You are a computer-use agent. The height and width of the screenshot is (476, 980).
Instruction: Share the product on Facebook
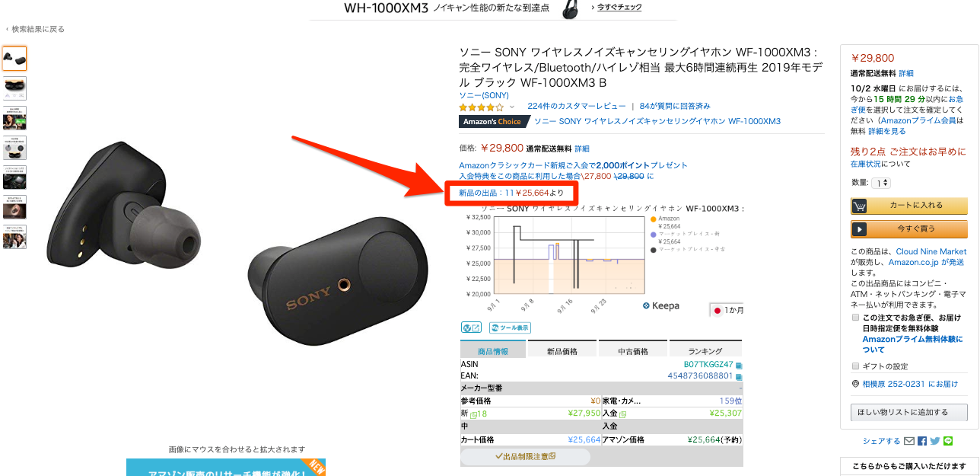point(922,441)
